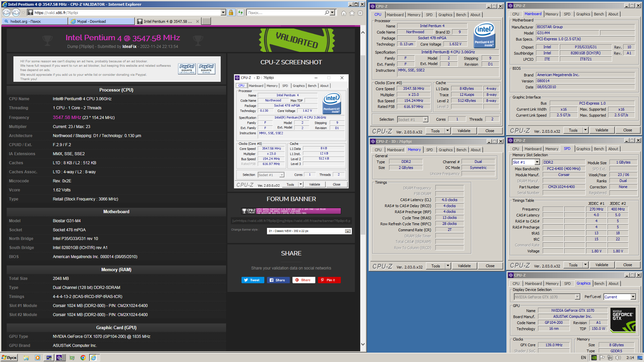The image size is (644, 362).
Task: Click the Start (Пуск) button
Action: [9, 358]
